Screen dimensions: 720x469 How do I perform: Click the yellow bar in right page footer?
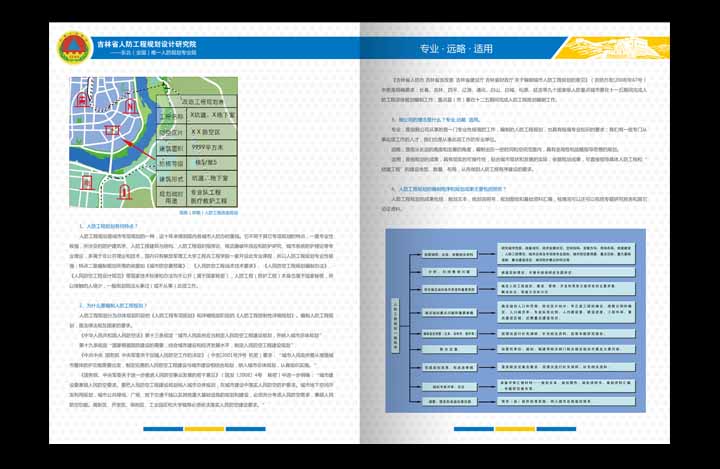(514, 429)
